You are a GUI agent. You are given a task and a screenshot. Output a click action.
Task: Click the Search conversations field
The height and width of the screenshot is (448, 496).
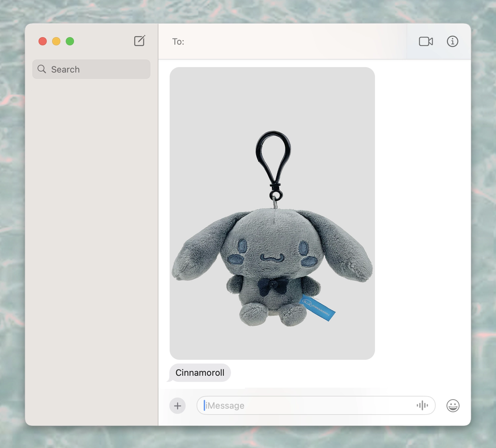(x=91, y=69)
